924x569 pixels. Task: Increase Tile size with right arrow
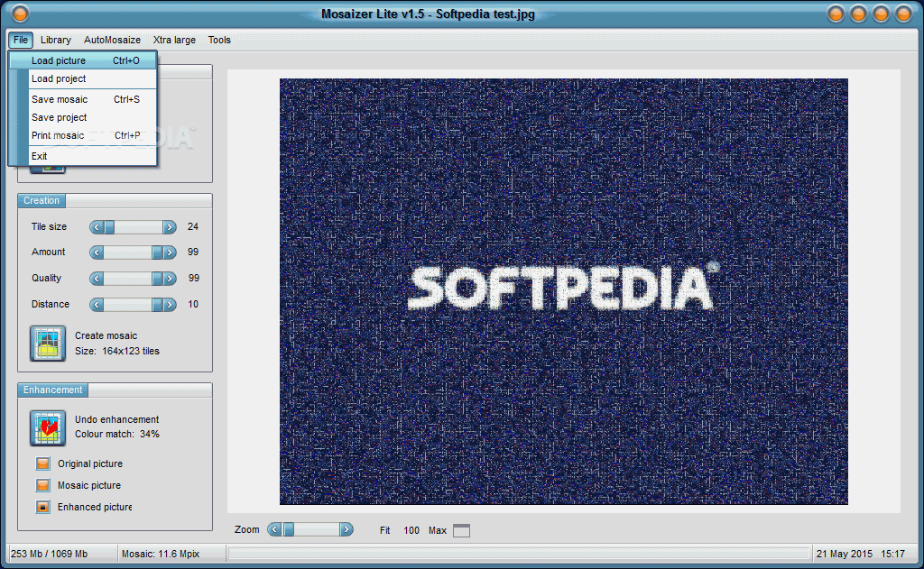click(x=169, y=226)
